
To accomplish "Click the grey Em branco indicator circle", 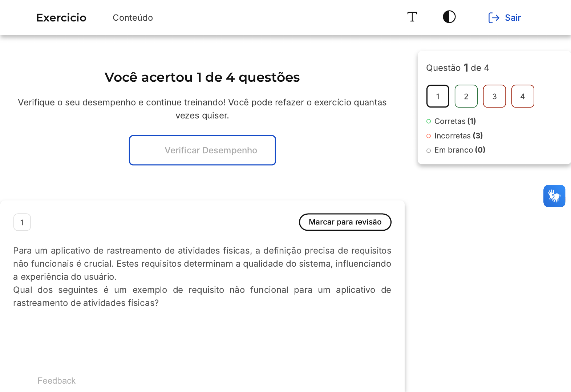I will point(429,150).
